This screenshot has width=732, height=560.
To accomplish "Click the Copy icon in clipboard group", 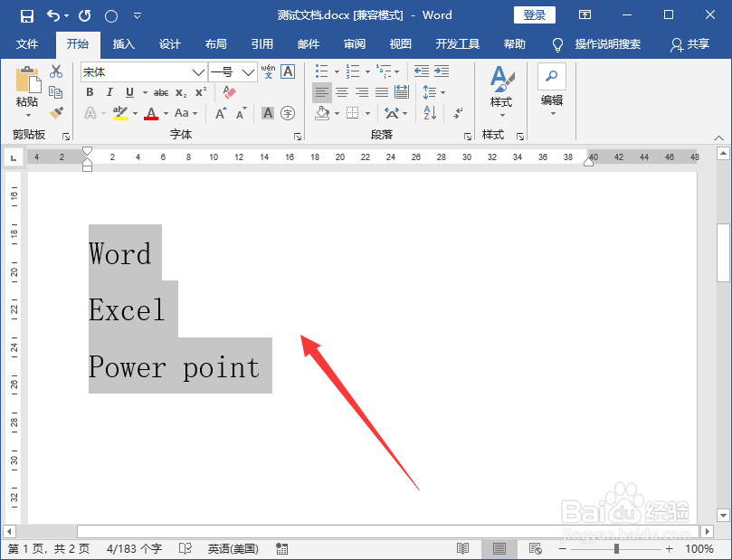I will tap(56, 92).
